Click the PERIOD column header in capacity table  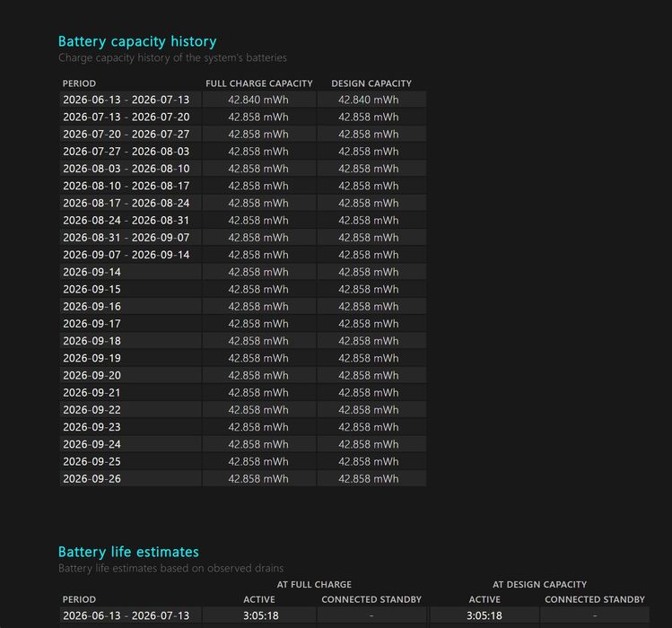point(79,83)
